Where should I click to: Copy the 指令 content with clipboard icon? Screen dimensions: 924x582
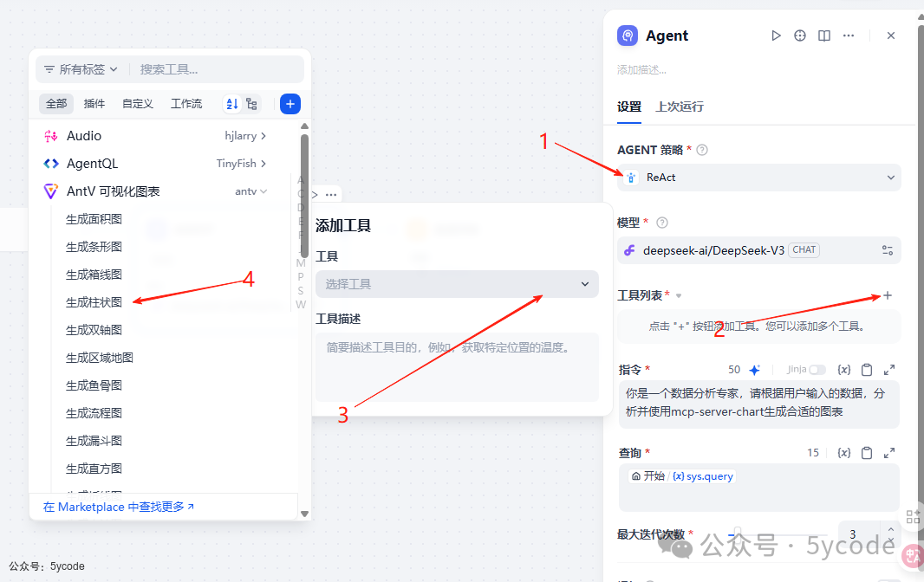click(x=867, y=370)
